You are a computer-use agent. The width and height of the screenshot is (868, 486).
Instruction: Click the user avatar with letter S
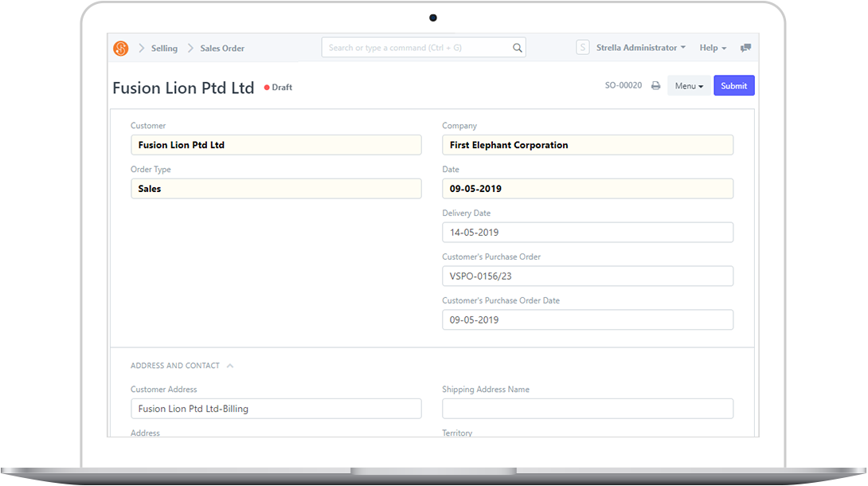click(x=582, y=47)
